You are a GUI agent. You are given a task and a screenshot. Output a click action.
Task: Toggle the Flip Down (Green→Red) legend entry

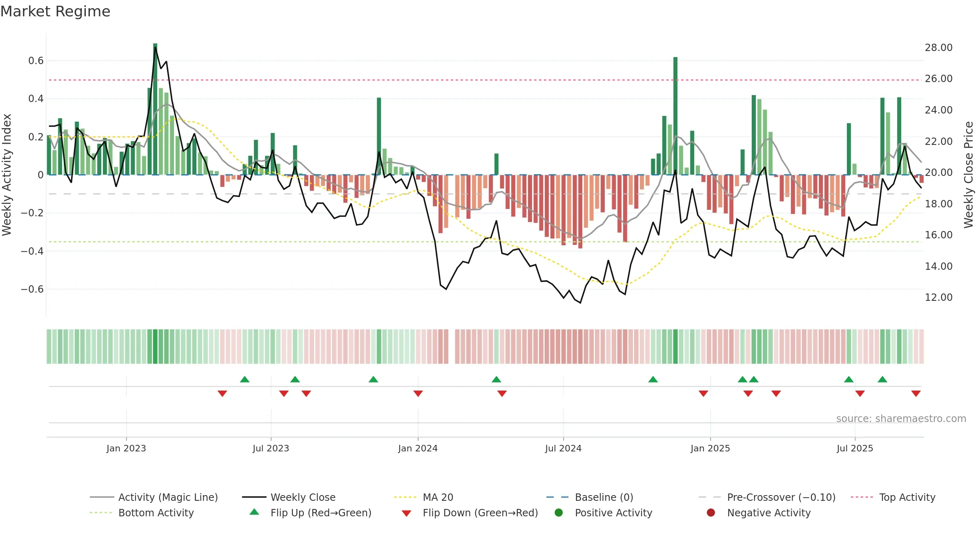[470, 513]
